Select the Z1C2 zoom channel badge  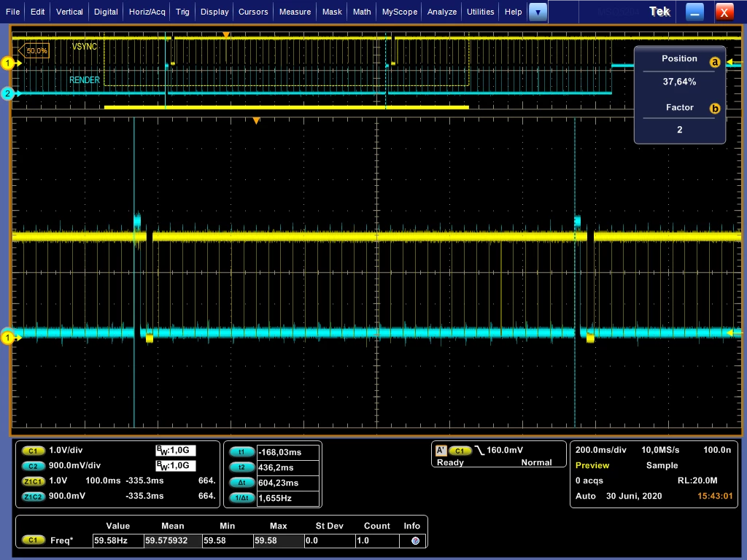point(33,496)
